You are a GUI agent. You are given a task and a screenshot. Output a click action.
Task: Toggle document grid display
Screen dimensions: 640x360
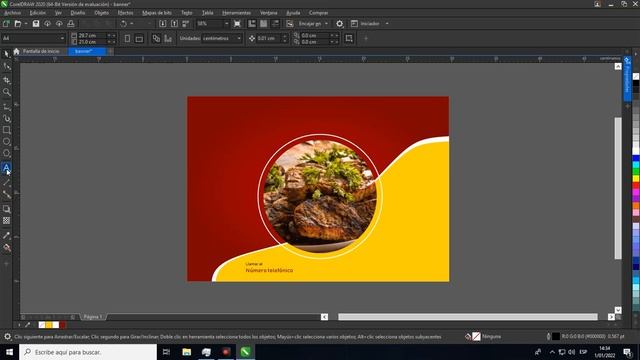click(264, 24)
